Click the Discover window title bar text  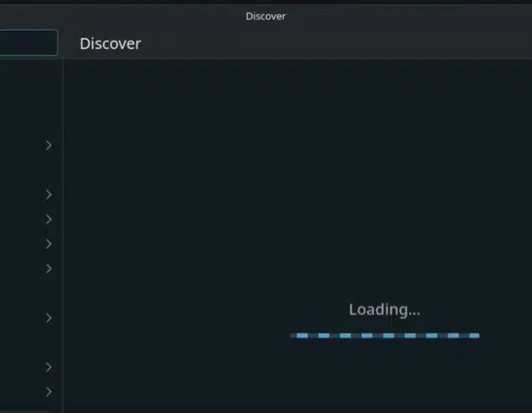point(266,16)
